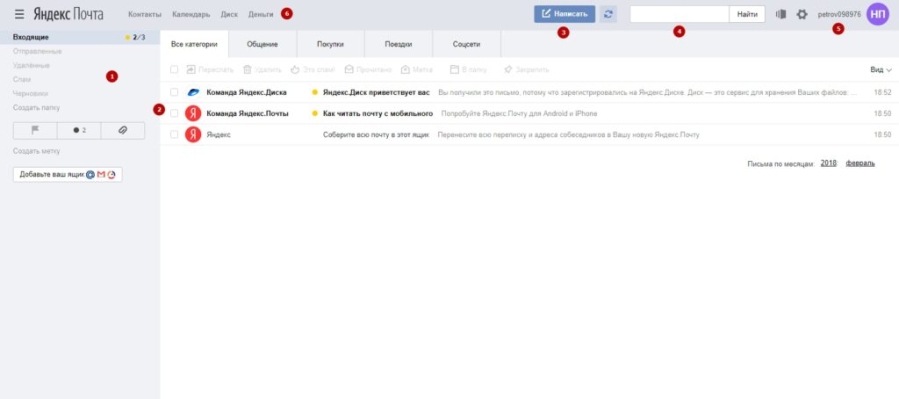Open Календарь in top navigation
The image size is (899, 399).
[191, 14]
